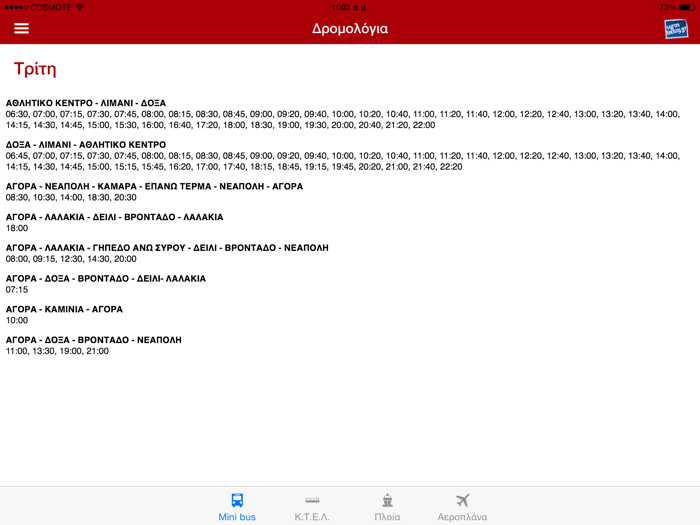Click the Δρομολόγια title

point(350,29)
